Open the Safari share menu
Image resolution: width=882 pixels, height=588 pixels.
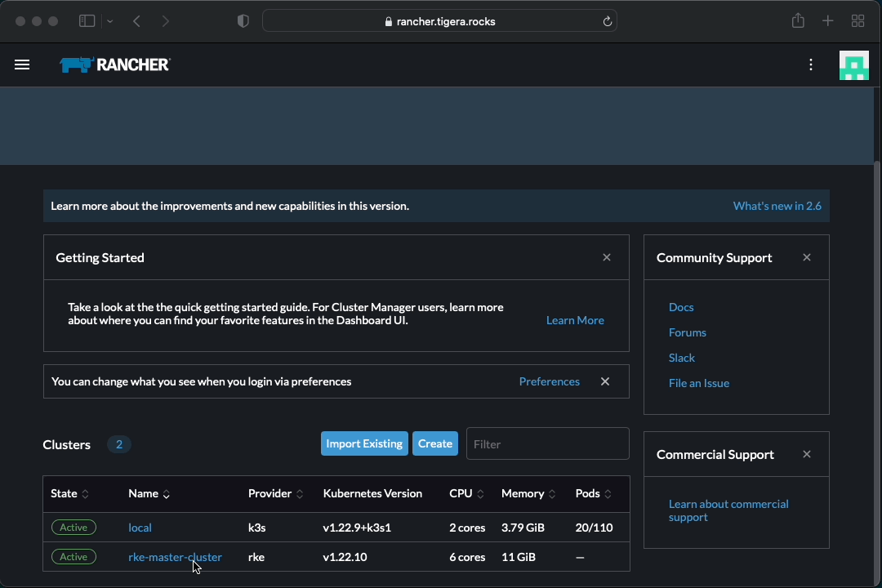point(798,20)
